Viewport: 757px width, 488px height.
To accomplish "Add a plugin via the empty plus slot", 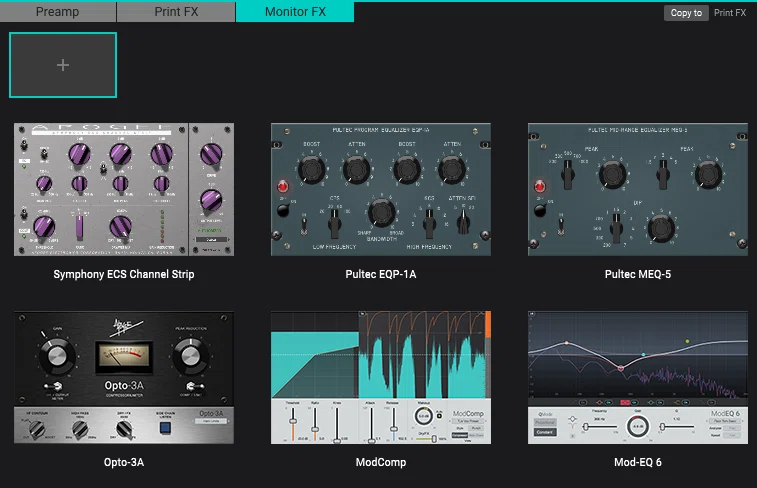I will coord(63,65).
